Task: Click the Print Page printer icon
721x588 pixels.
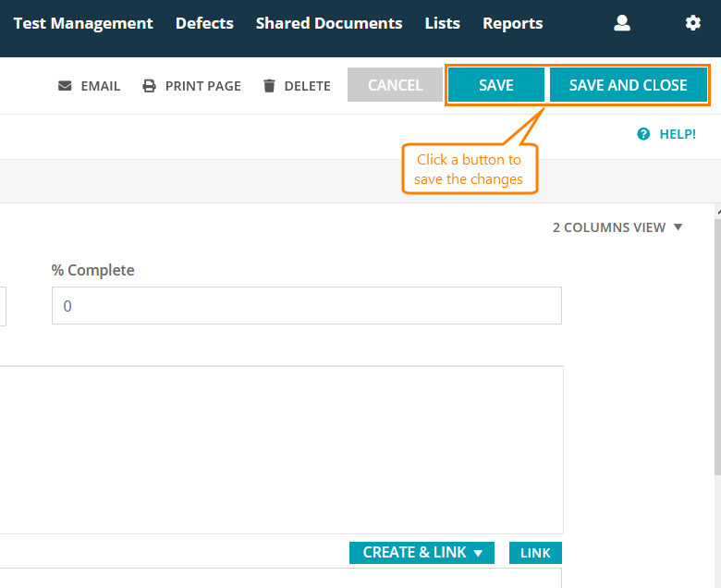Action: pyautogui.click(x=150, y=86)
